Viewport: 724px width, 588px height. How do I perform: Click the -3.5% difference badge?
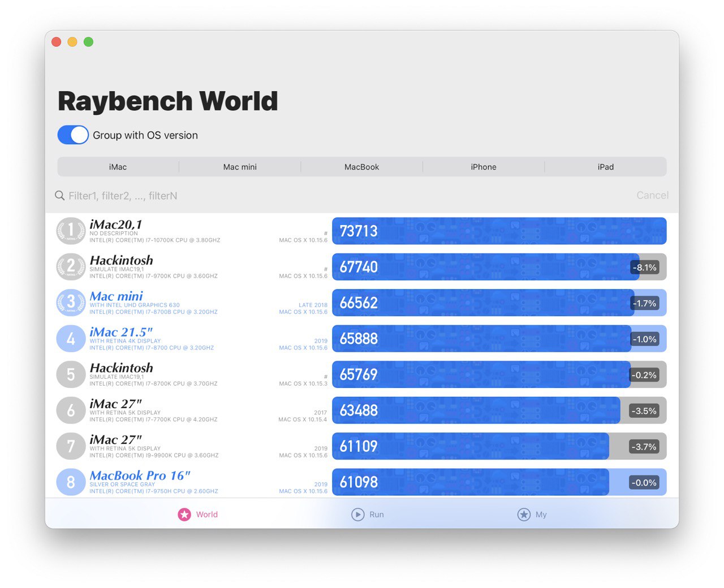tap(644, 411)
